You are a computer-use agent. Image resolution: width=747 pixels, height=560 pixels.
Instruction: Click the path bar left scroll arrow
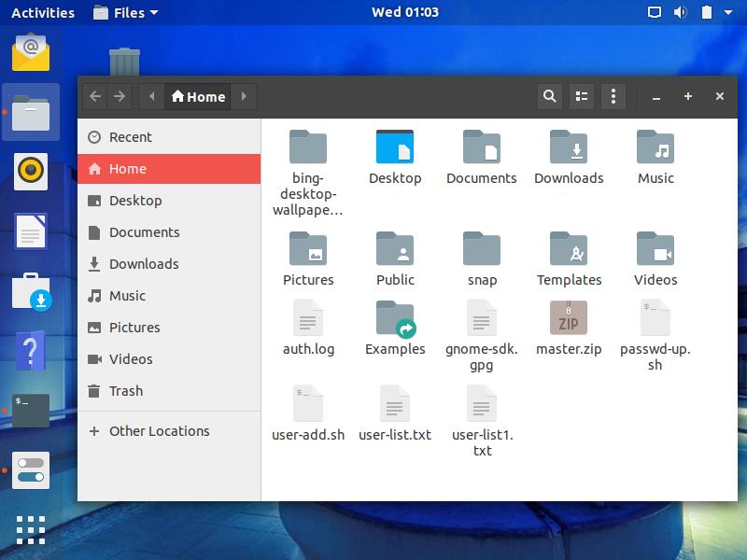coord(152,97)
